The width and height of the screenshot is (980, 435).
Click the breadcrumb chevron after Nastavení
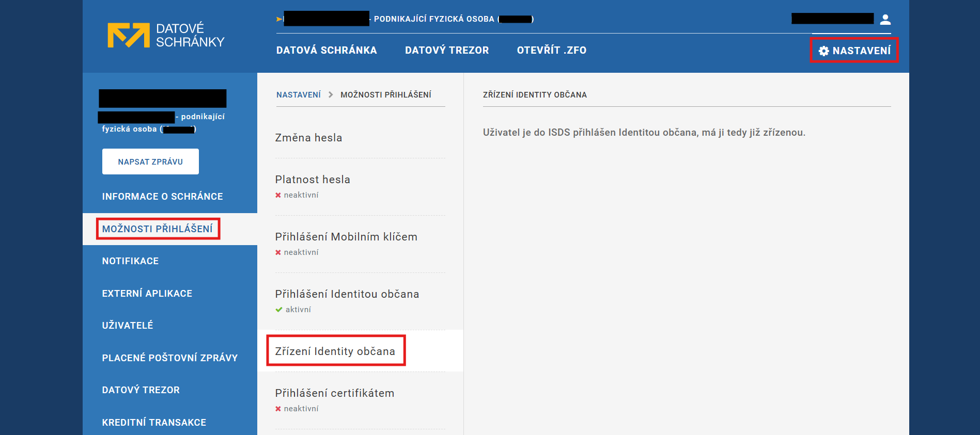click(331, 95)
